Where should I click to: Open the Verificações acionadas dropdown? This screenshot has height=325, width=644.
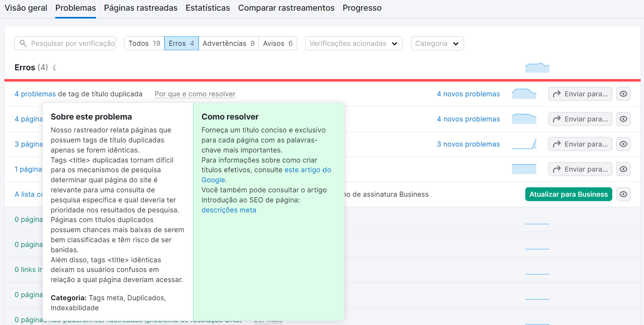(354, 43)
